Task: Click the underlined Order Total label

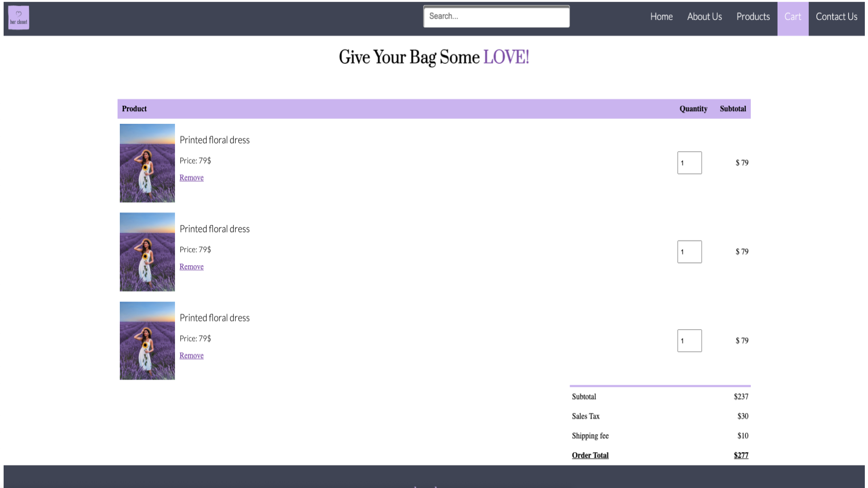Action: pos(590,455)
